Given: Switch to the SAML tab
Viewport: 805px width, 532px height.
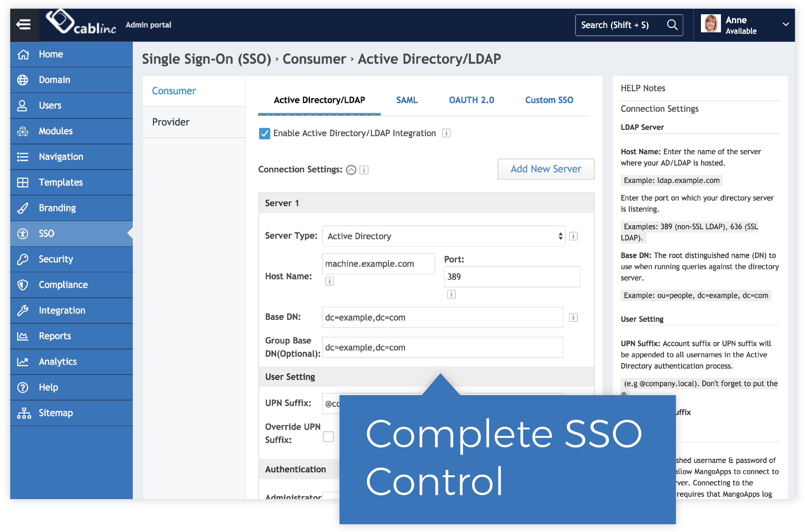Looking at the screenshot, I should pos(407,100).
